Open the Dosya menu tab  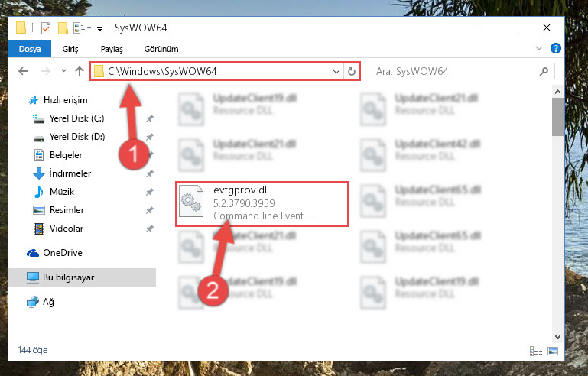coord(30,49)
